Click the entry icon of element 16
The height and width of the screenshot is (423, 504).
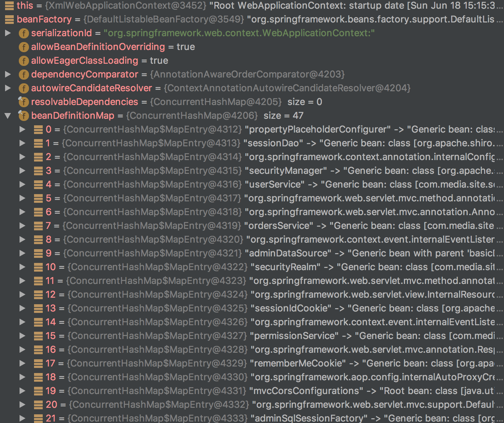coord(38,350)
